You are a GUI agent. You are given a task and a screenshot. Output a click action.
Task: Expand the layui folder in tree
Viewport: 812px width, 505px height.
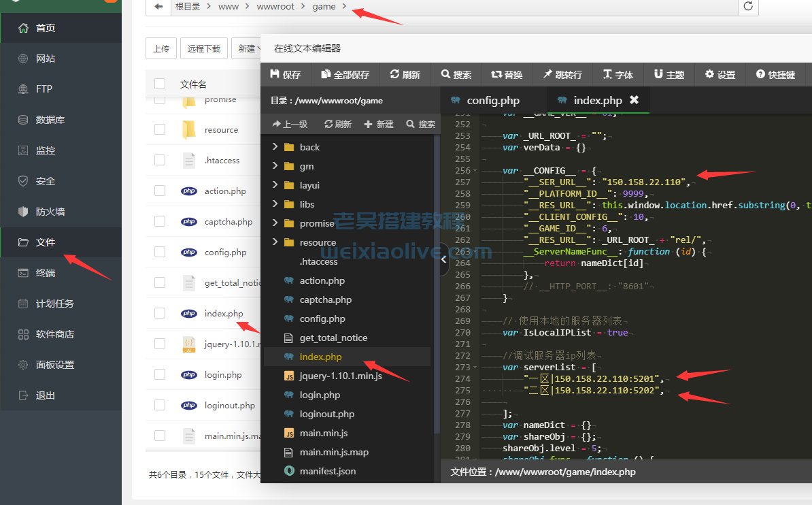tap(275, 185)
